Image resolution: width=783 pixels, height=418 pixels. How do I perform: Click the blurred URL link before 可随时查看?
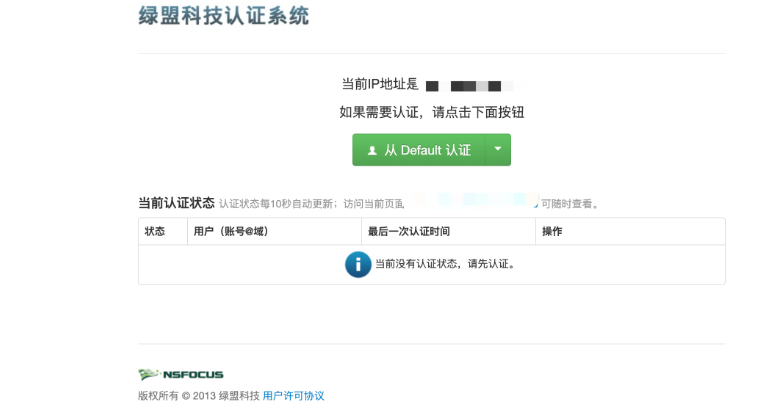click(473, 200)
